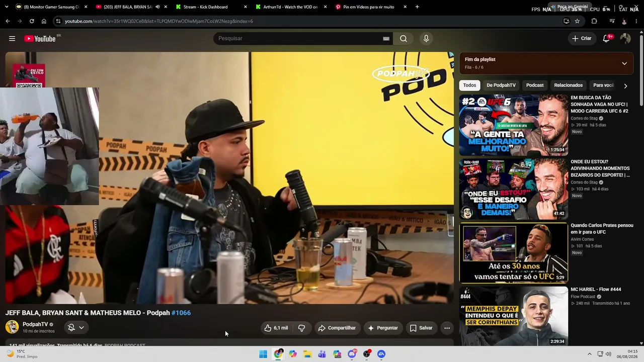The image size is (644, 362).
Task: Close the Pinterest tab
Action: coord(405,7)
